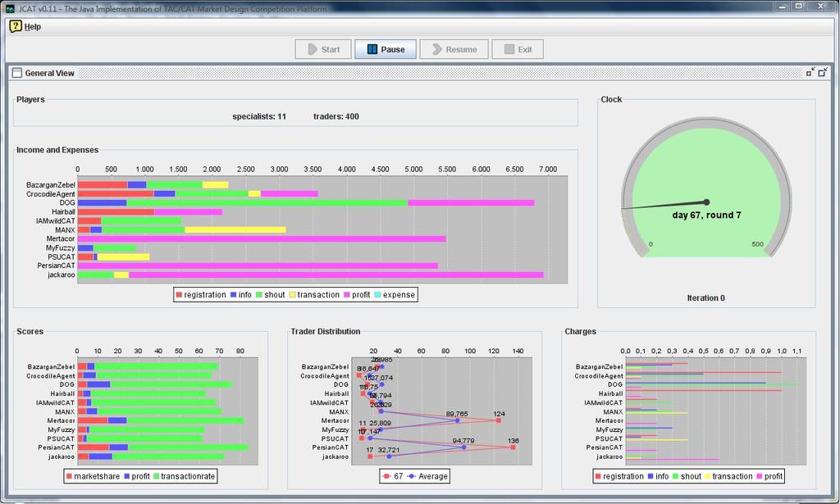The width and height of the screenshot is (840, 504).
Task: Click the Average series legend marker
Action: click(x=411, y=476)
